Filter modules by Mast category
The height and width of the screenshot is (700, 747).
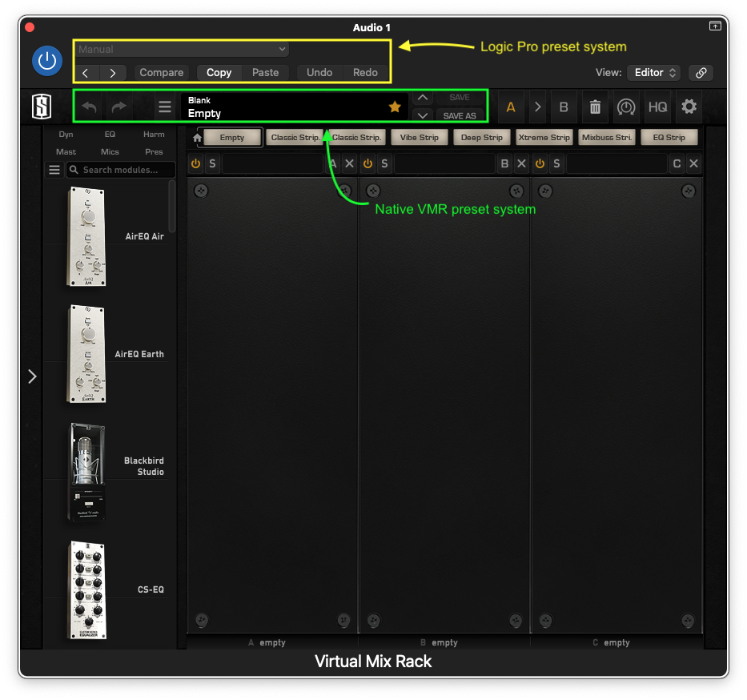(66, 151)
